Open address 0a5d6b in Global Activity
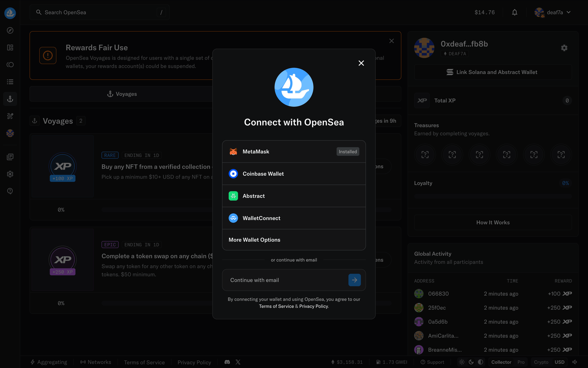This screenshot has height=368, width=588. pos(438,322)
